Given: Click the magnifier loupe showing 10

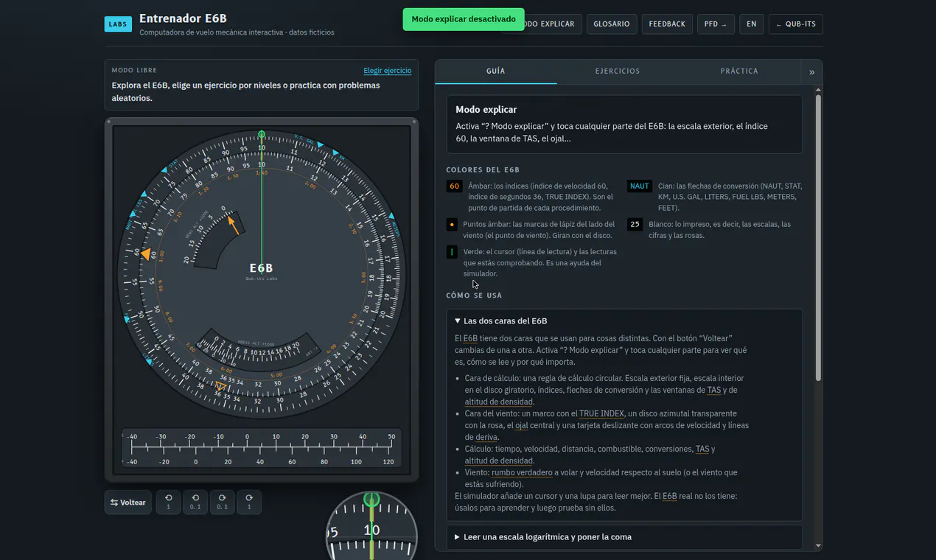Looking at the screenshot, I should 371,527.
